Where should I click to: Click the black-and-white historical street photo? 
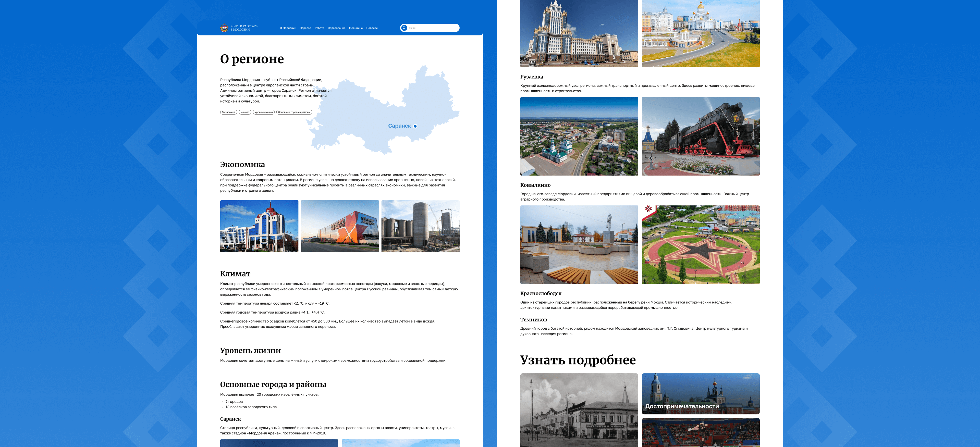579,410
